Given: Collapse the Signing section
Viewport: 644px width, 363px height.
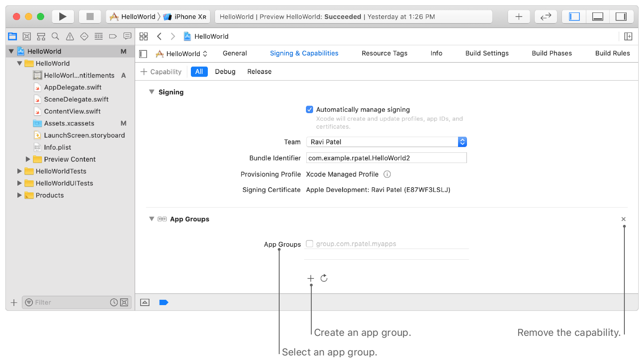Looking at the screenshot, I should click(x=151, y=92).
